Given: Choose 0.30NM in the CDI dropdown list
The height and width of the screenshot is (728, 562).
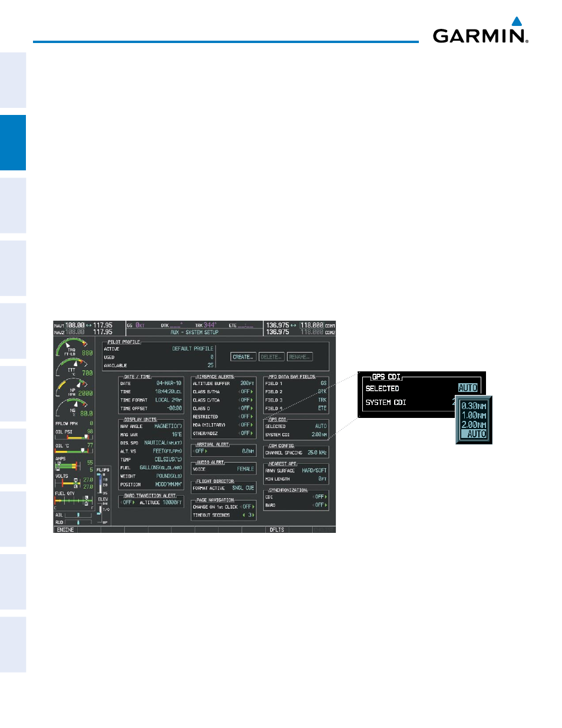Looking at the screenshot, I should click(x=474, y=406).
